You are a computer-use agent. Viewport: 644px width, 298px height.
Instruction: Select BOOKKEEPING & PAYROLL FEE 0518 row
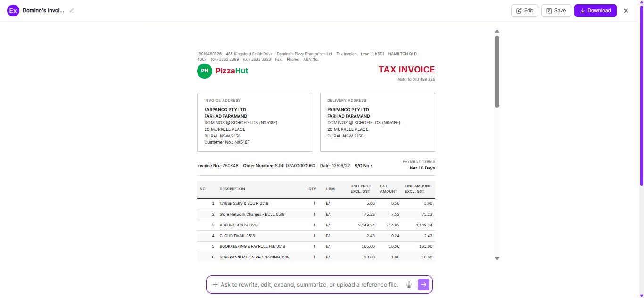click(x=316, y=246)
